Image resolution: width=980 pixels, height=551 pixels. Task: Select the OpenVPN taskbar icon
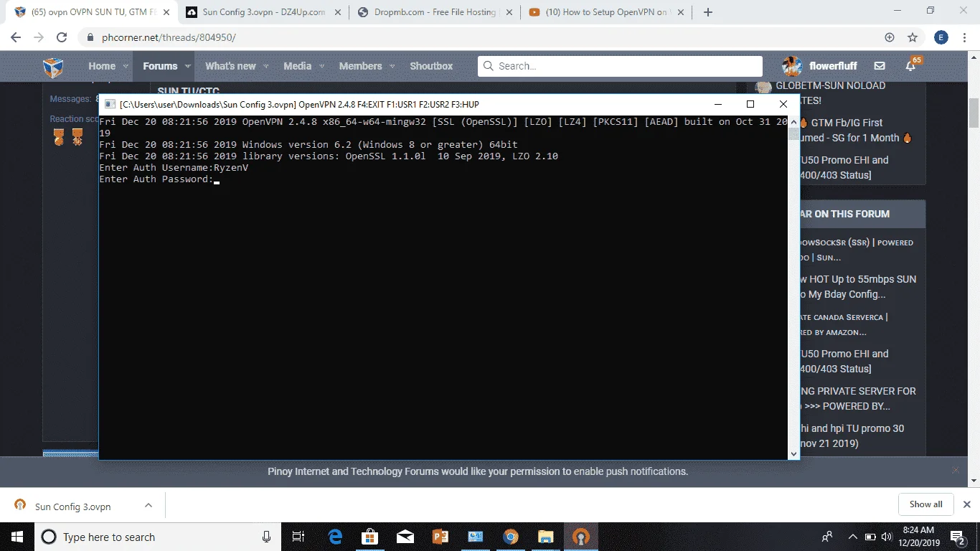point(581,537)
